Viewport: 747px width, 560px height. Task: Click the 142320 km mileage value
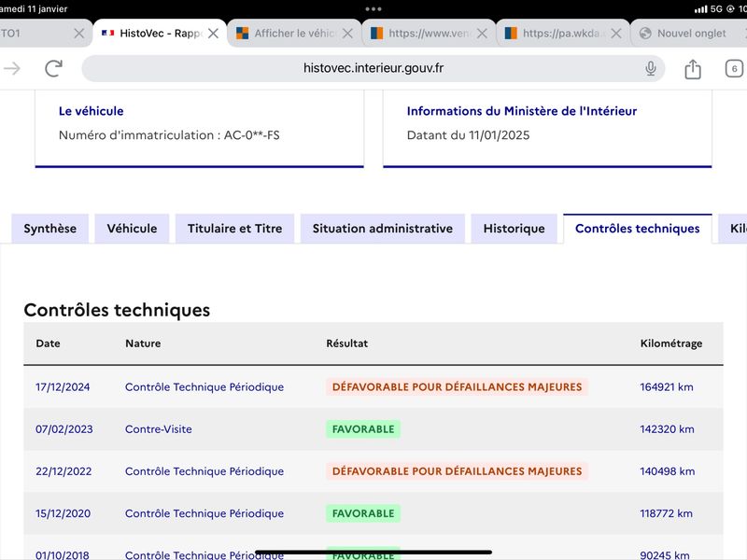pos(667,429)
